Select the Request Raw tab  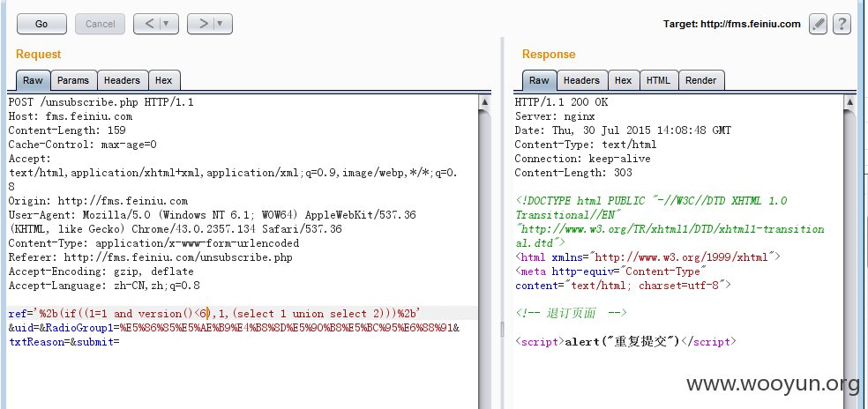(x=33, y=80)
